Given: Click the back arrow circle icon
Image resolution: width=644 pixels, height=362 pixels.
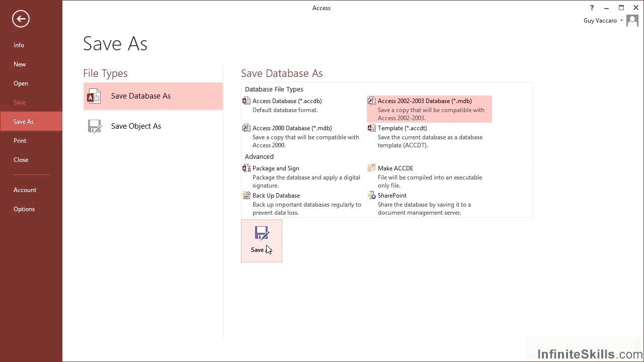Looking at the screenshot, I should click(21, 19).
